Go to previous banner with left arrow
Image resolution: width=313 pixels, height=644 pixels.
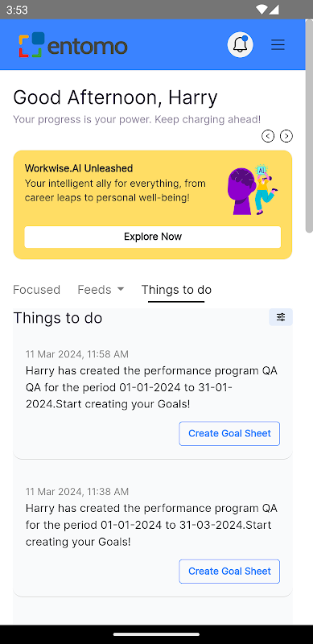pos(268,136)
